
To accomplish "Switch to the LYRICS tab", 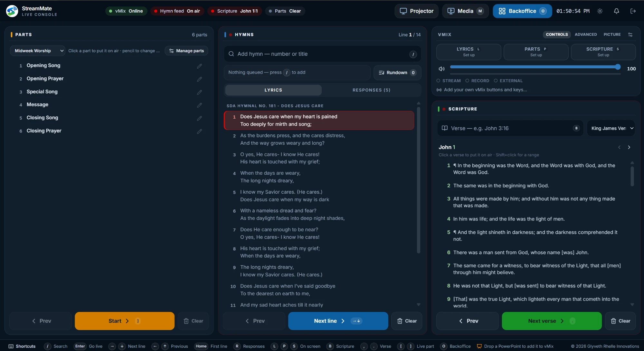I will pos(273,90).
